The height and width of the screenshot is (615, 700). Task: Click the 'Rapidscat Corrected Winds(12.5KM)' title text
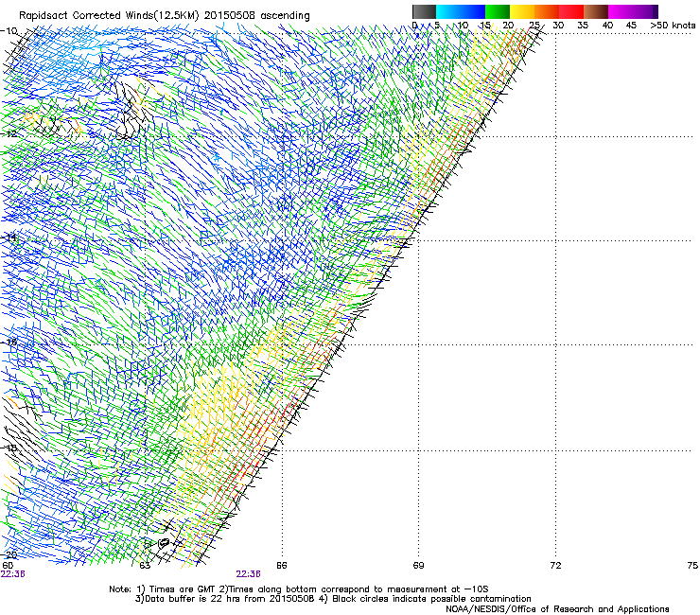click(x=109, y=15)
